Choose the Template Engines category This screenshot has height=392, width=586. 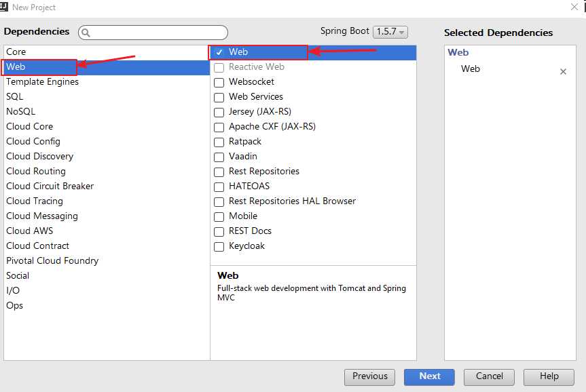(x=42, y=81)
